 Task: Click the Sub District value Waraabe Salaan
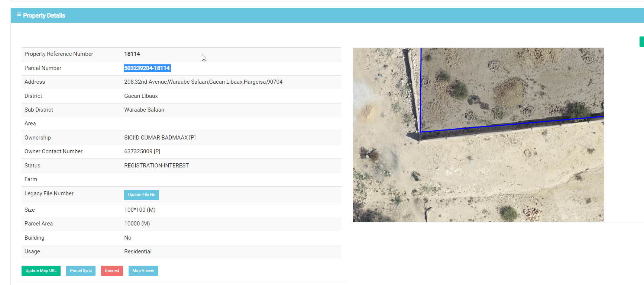click(144, 110)
